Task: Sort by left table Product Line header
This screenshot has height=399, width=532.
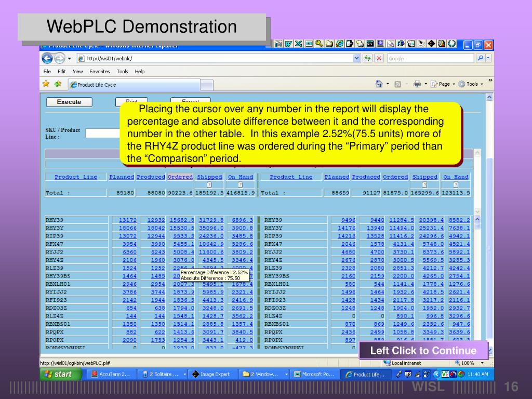Action: 76,177
